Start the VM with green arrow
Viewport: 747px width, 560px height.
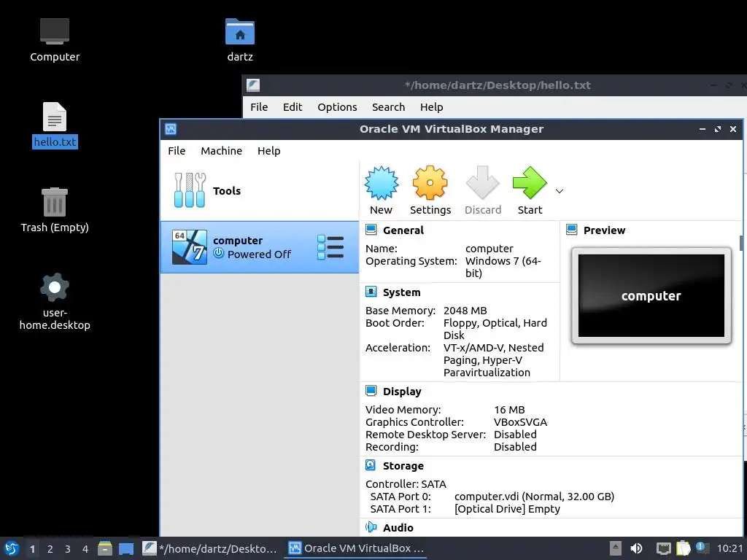coord(530,183)
